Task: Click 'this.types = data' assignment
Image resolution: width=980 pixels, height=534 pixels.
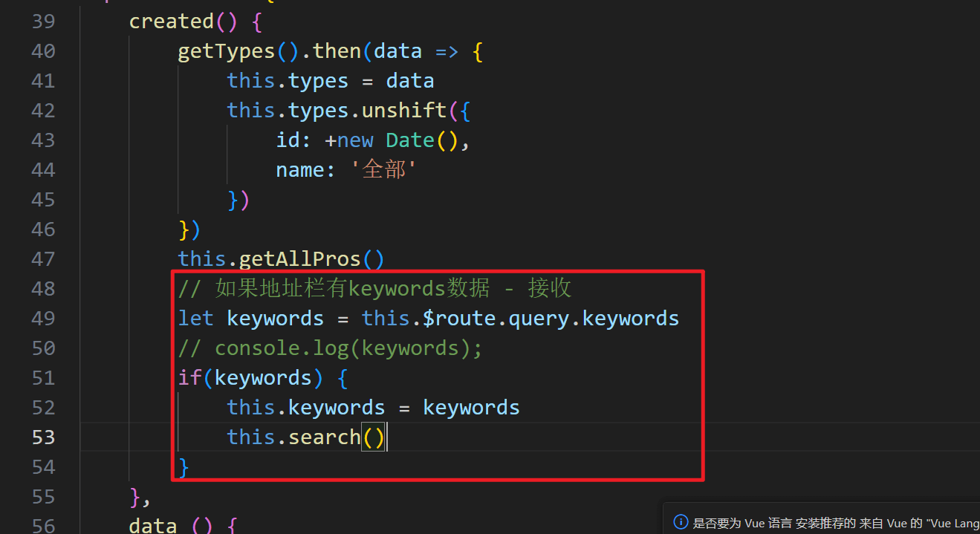Action: pos(331,81)
